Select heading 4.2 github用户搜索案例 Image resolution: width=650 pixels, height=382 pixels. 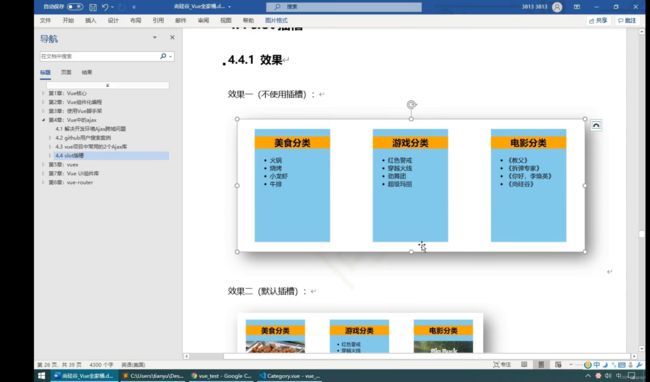[x=83, y=138]
